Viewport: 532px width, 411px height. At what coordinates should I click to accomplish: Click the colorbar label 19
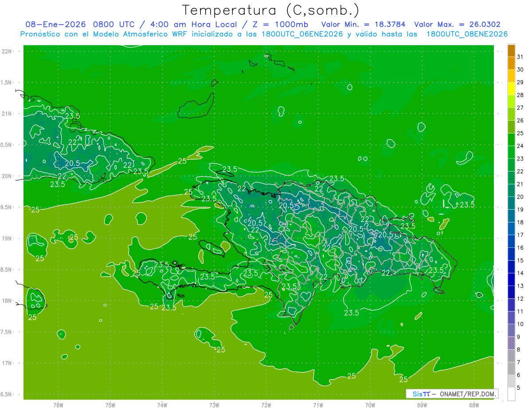coord(520,209)
